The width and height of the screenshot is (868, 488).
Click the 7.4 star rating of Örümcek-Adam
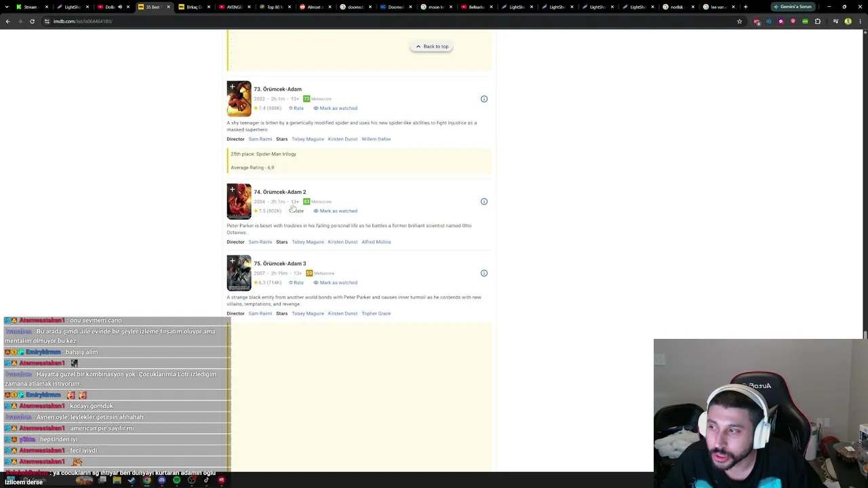[x=267, y=108]
